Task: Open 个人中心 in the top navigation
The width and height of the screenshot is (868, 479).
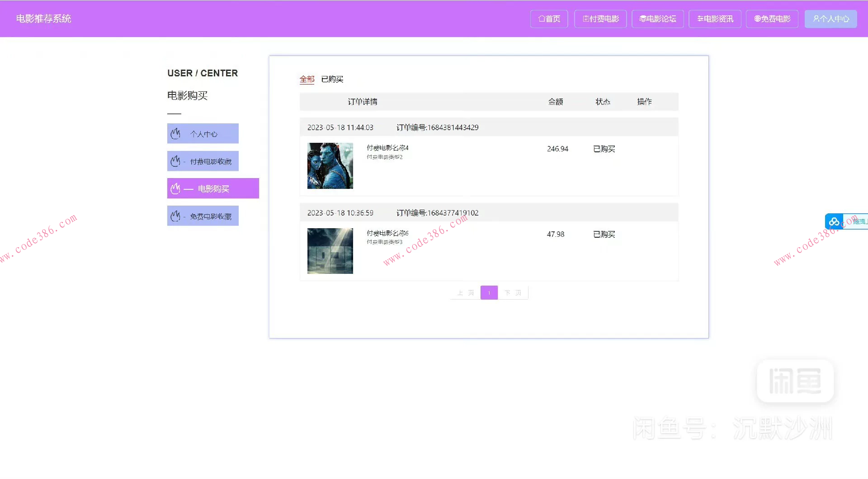Action: pos(831,19)
